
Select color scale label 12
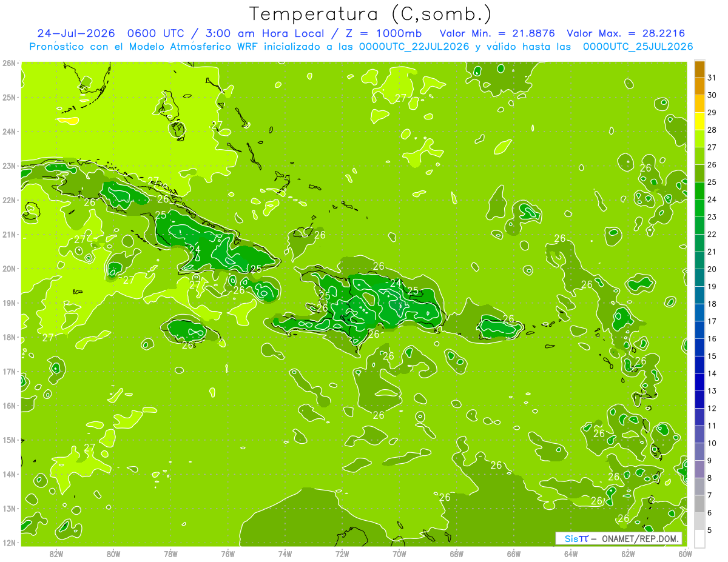point(712,408)
